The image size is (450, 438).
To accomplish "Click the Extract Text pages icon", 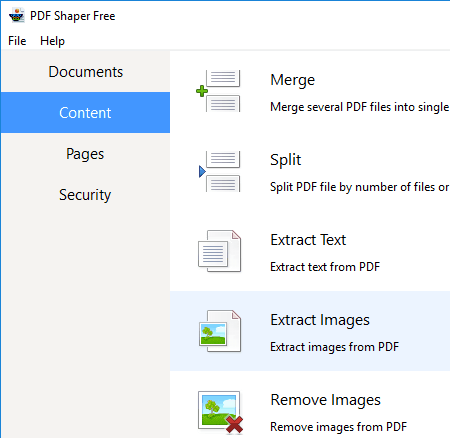I will point(220,251).
